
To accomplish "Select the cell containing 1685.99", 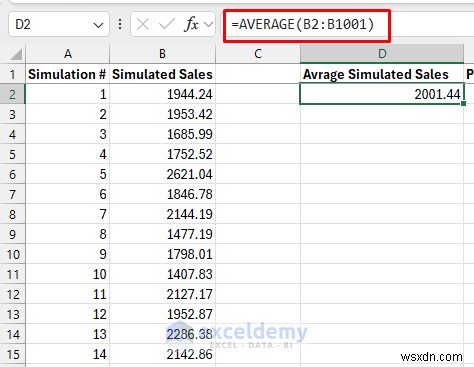I will (162, 134).
